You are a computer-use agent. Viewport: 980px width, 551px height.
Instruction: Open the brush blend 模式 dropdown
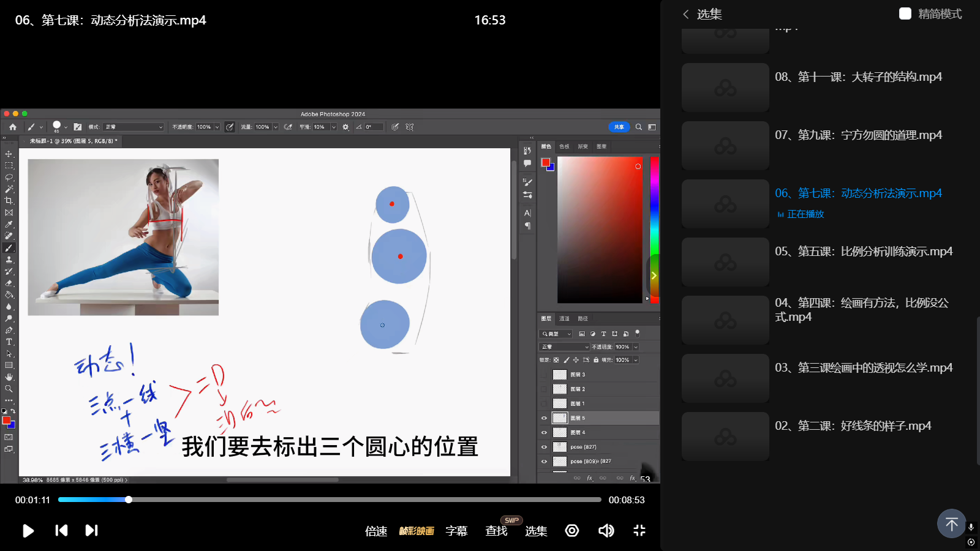tap(134, 127)
